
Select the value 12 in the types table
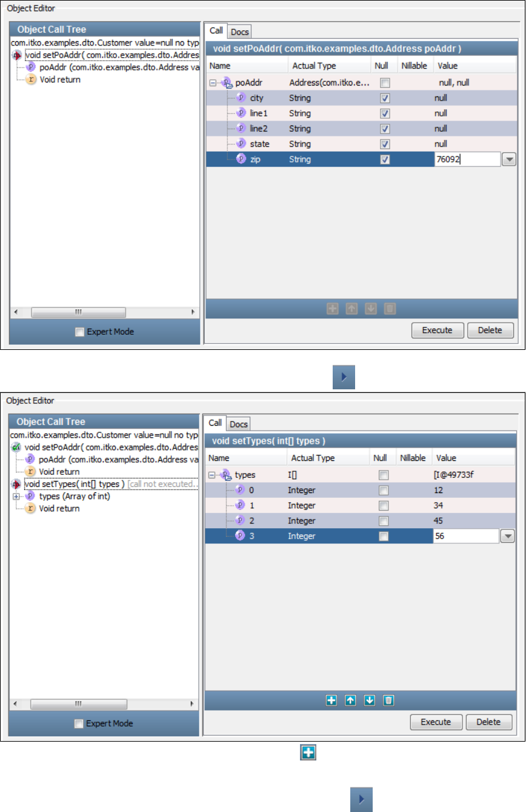(439, 491)
